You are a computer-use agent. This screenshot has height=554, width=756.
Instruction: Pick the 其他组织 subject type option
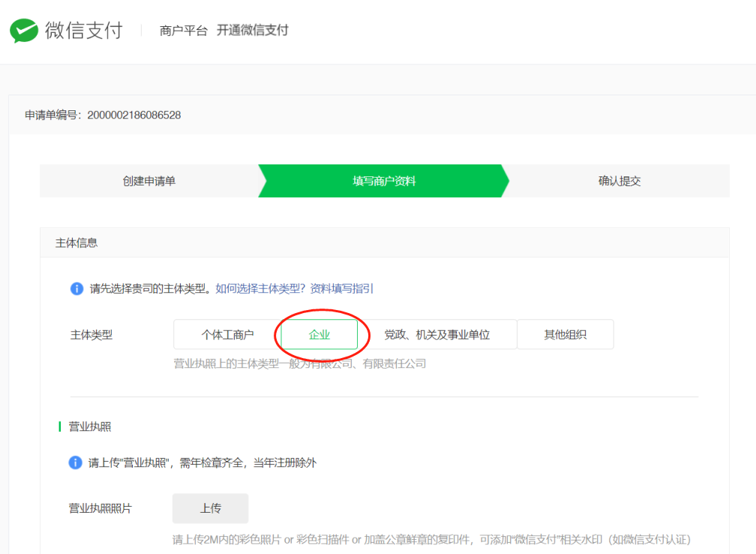[x=565, y=335]
